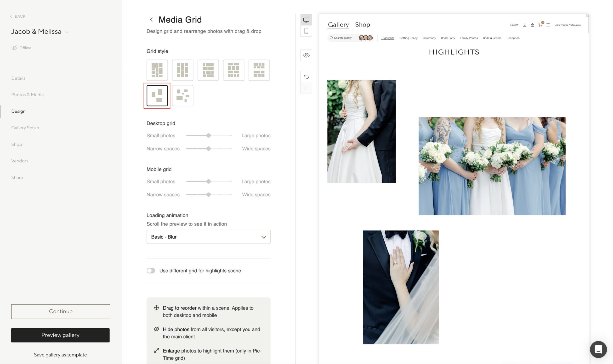Open the chat support bubble
The height and width of the screenshot is (364, 613).
pyautogui.click(x=598, y=349)
